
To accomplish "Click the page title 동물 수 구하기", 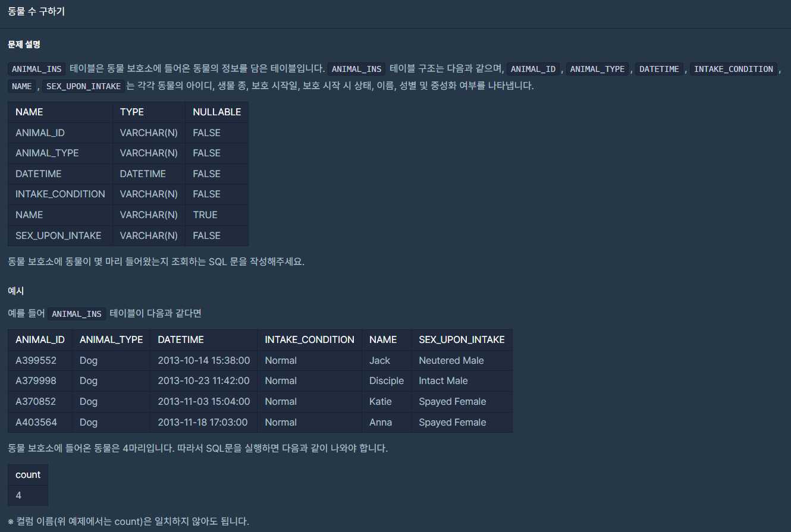I will pyautogui.click(x=36, y=11).
